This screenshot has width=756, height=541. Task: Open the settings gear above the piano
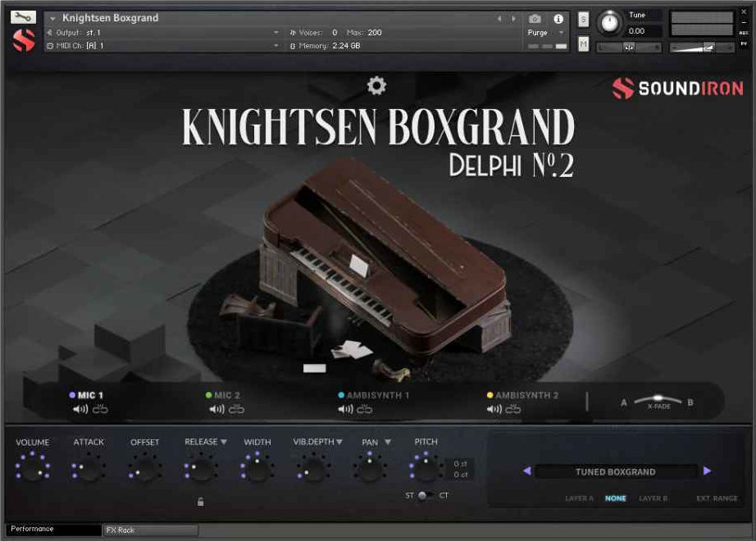376,84
